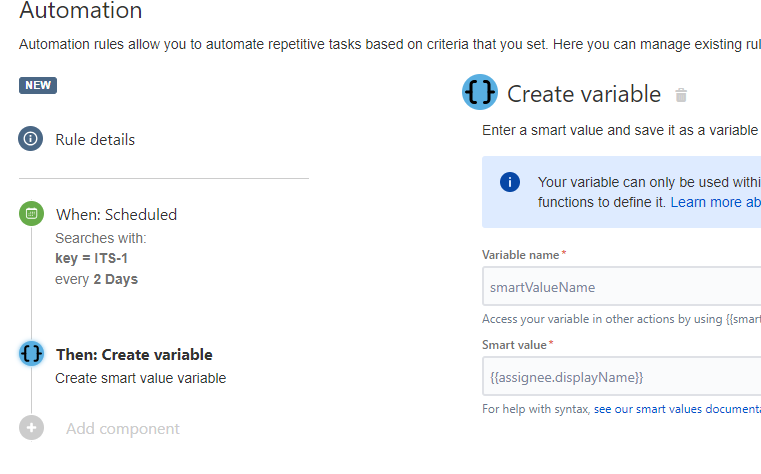Image resolution: width=761 pixels, height=474 pixels.
Task: Click the key = ITS-1 search text
Action: [x=91, y=258]
